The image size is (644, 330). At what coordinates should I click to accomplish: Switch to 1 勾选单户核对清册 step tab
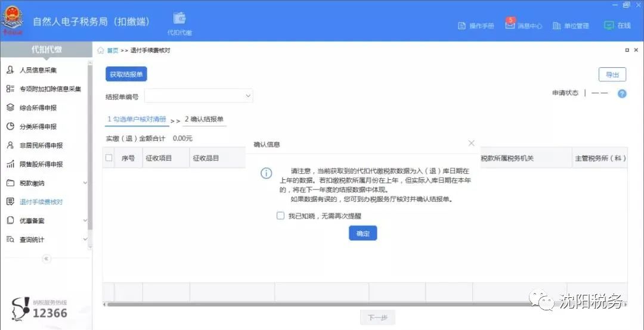click(x=137, y=120)
